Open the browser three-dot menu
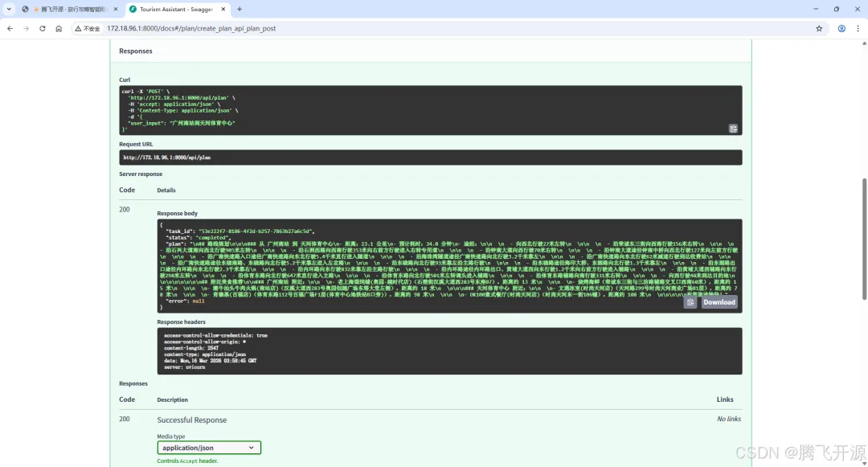Screen dimensions: 868x467 coord(858,28)
